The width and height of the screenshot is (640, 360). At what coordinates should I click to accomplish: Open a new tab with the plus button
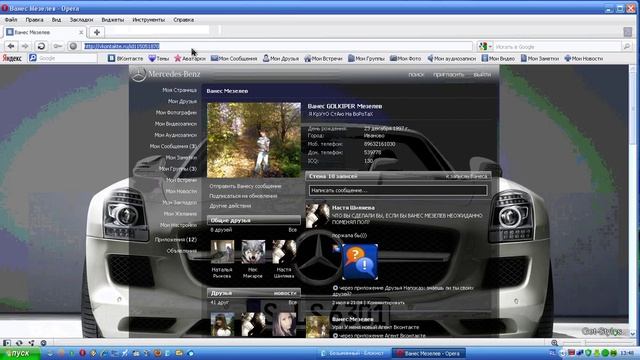click(97, 32)
